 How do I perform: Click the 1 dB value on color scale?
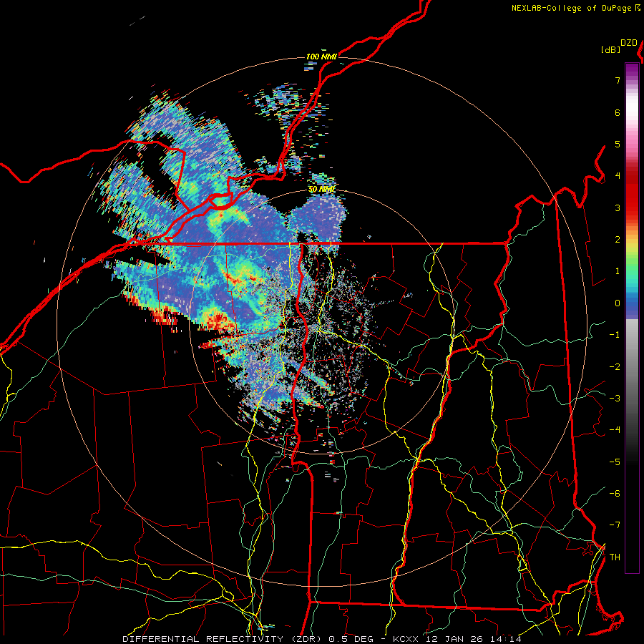[618, 271]
